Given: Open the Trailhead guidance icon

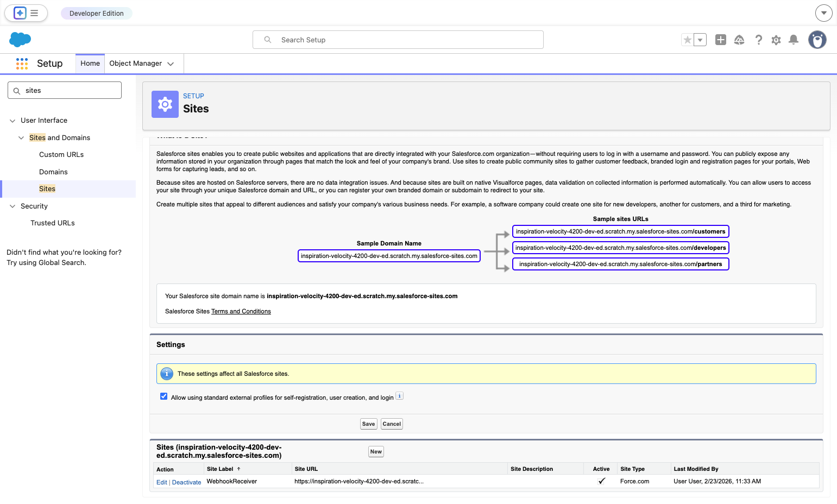Looking at the screenshot, I should (x=739, y=40).
